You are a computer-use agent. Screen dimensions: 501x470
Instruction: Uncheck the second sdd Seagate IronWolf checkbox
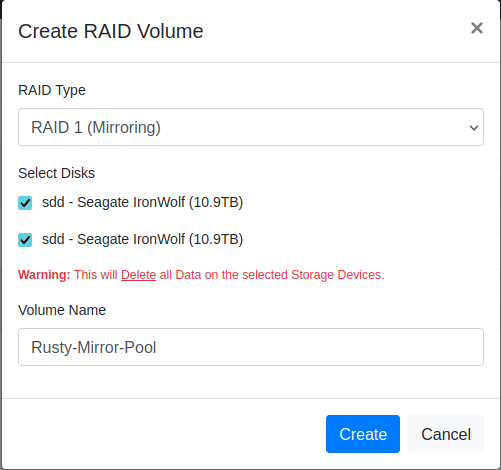[25, 240]
